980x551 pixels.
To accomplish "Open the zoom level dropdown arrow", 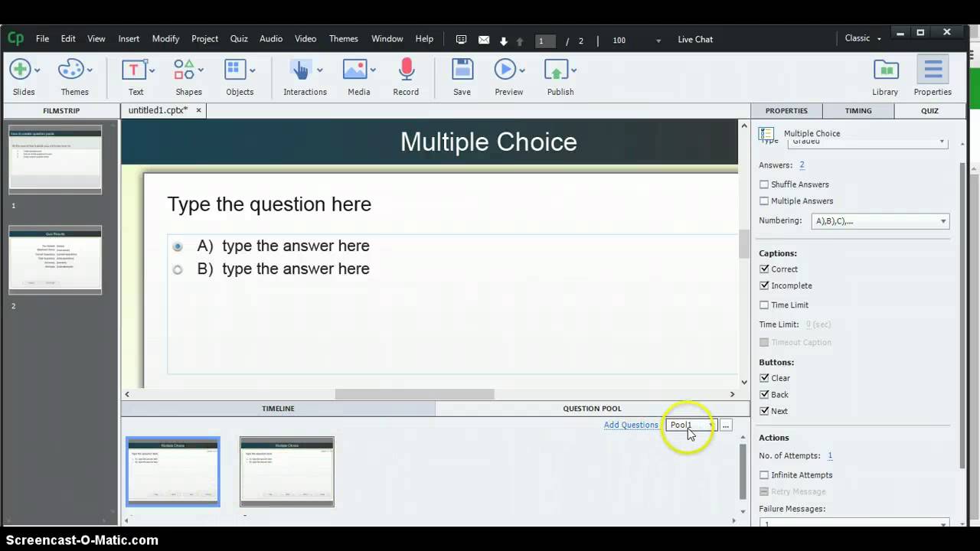I will click(658, 41).
